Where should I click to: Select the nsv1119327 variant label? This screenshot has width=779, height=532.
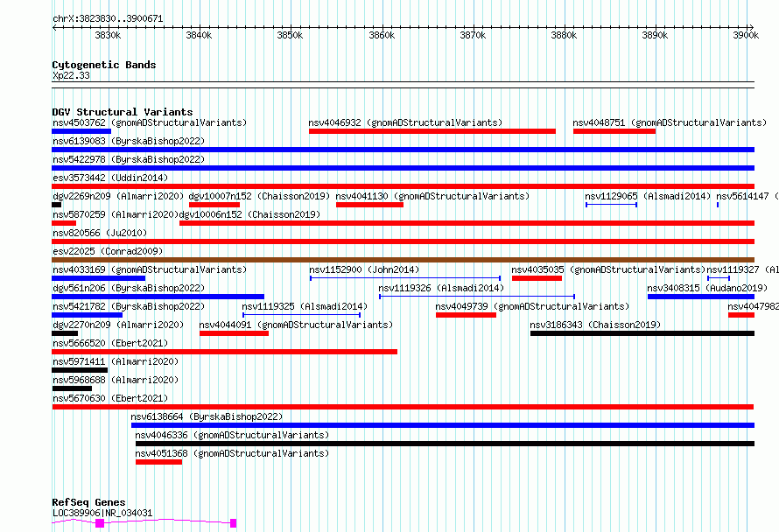tap(743, 269)
